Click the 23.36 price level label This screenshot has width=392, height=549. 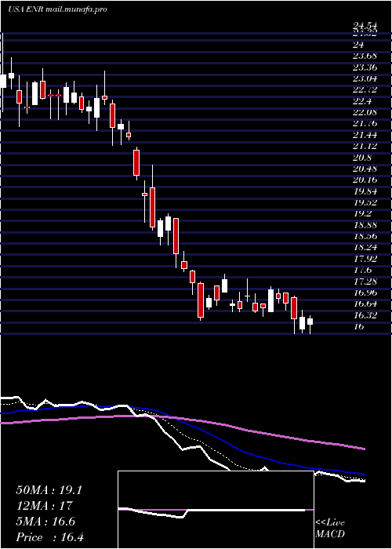pos(365,67)
